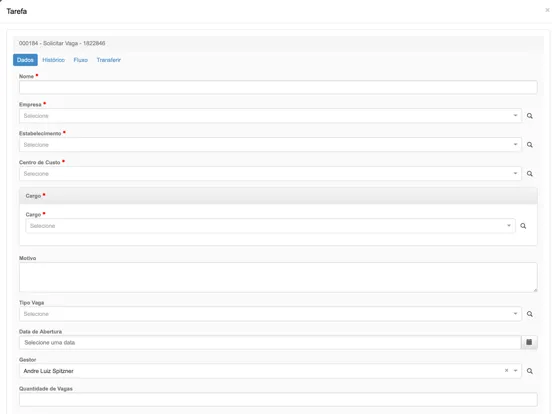Viewport: 552px width, 414px height.
Task: Open calendar picker for Data de Abertura
Action: [529, 342]
